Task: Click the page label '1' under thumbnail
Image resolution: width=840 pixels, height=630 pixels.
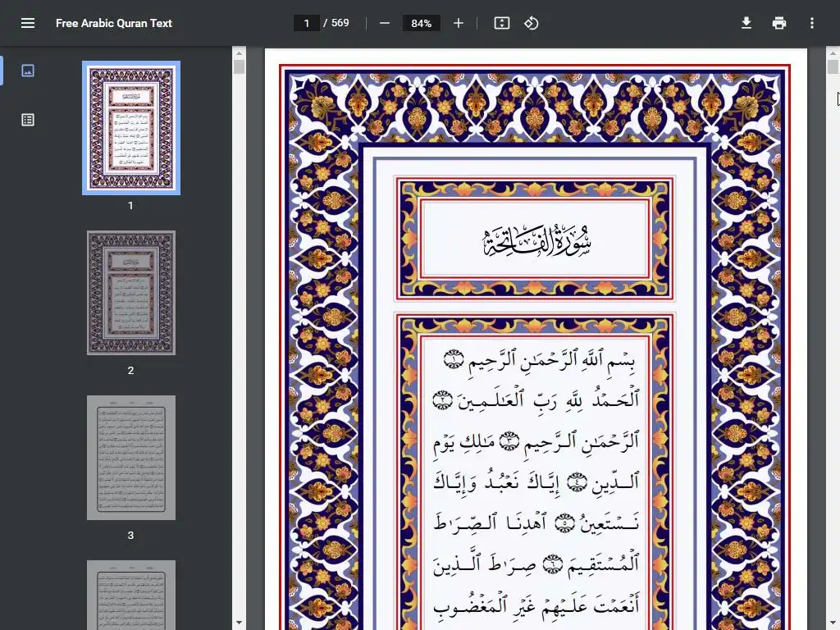Action: pos(130,206)
